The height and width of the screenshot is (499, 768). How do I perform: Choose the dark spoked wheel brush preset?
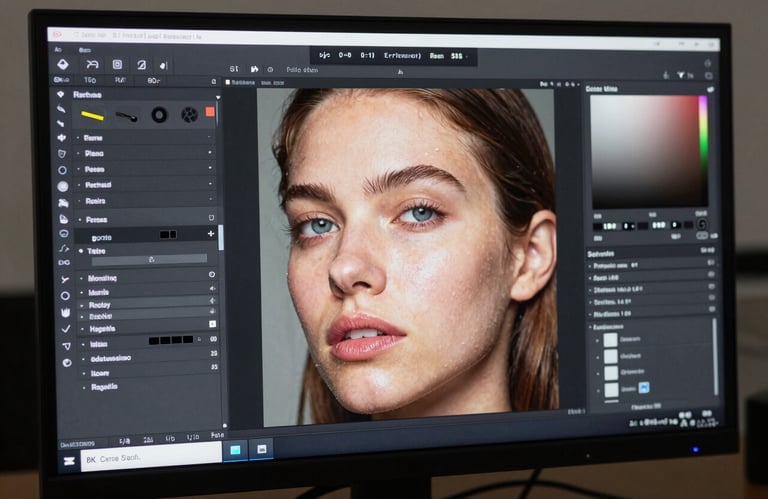click(189, 115)
